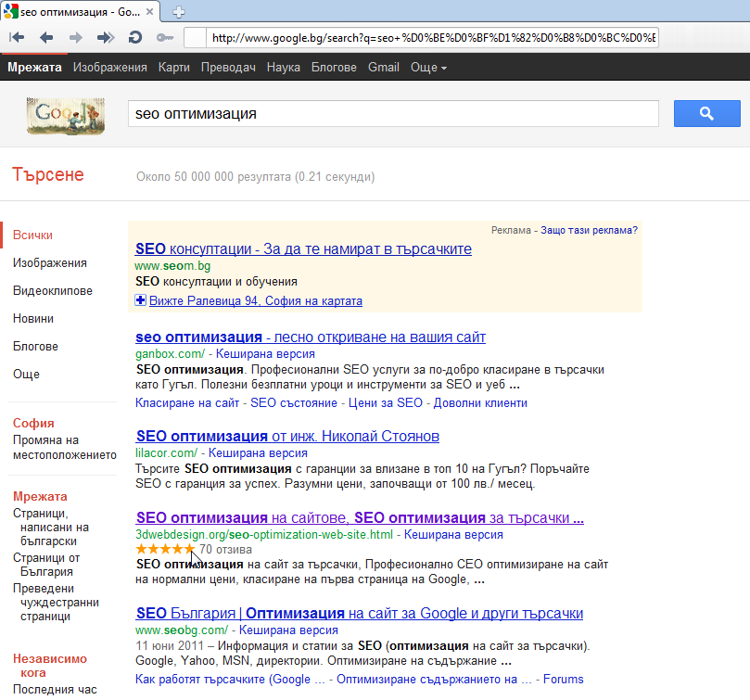Open cached version of lilacor.com result
750x700 pixels.
click(258, 452)
